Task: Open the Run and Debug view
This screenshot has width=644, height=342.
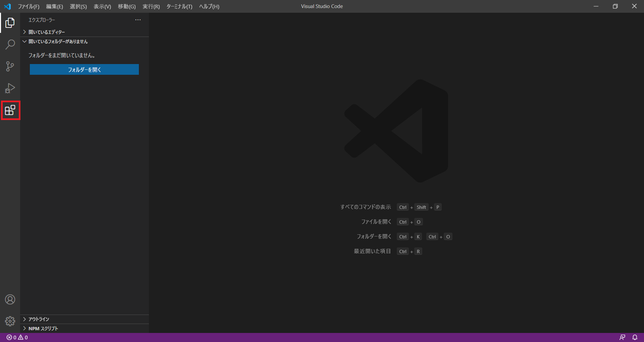Action: point(10,88)
